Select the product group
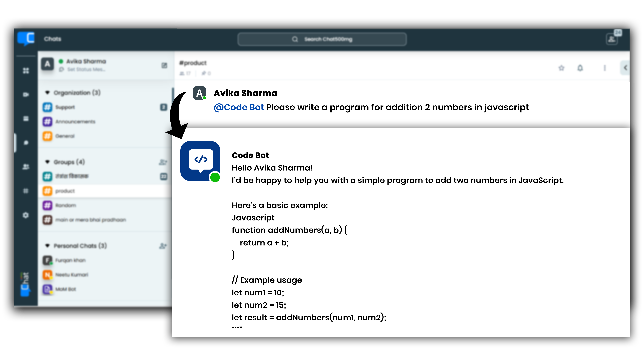The image size is (644, 362). tap(105, 191)
